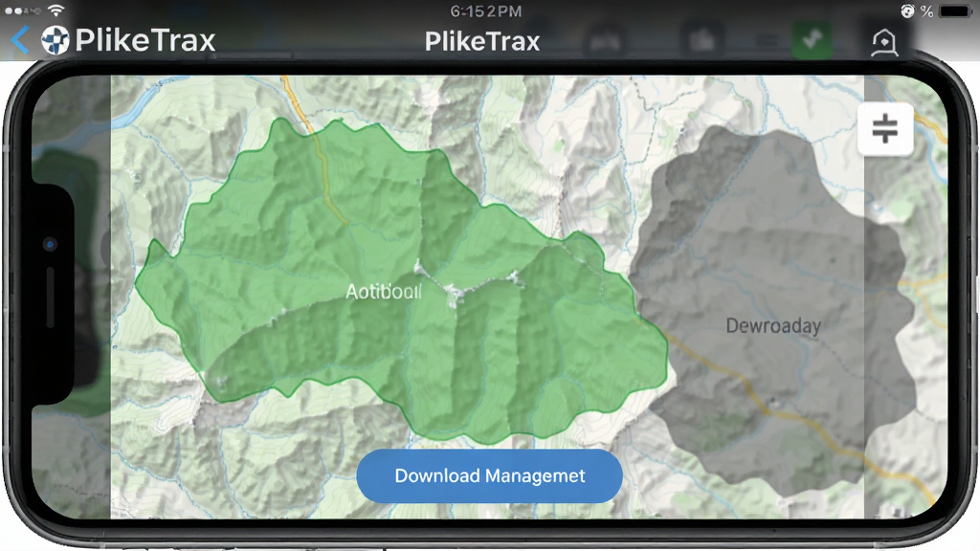Screen dimensions: 980x551
Task: Click the PlikeTrax back label at left
Action: 145,40
